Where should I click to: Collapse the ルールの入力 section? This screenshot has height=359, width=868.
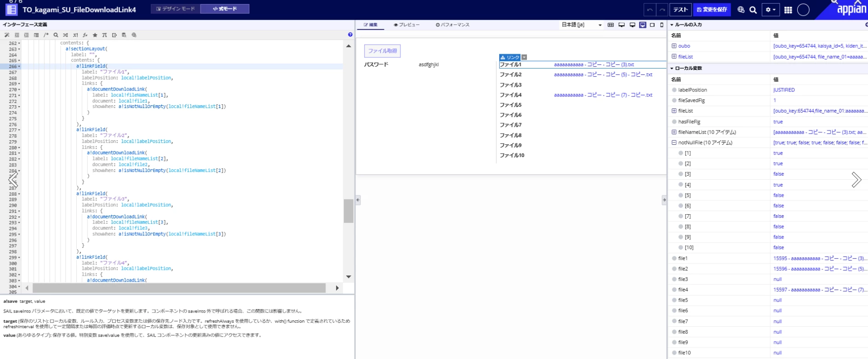point(672,25)
